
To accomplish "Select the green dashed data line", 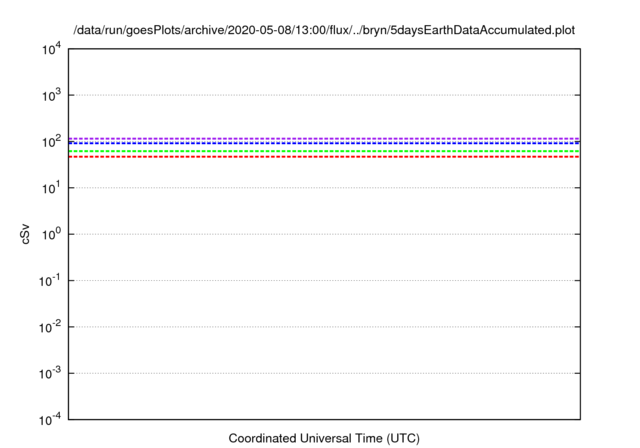I will point(324,151).
